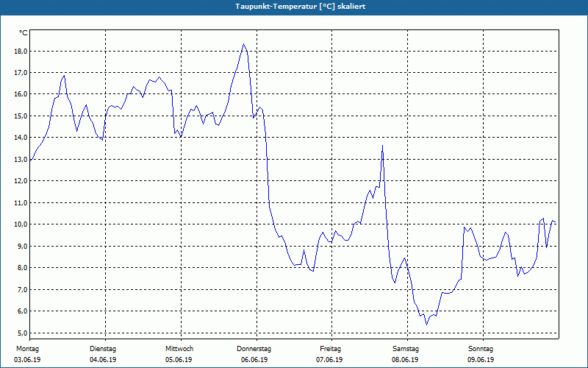Image resolution: width=588 pixels, height=368 pixels.
Task: Click the 15,0 y-axis value
Action: pos(21,116)
